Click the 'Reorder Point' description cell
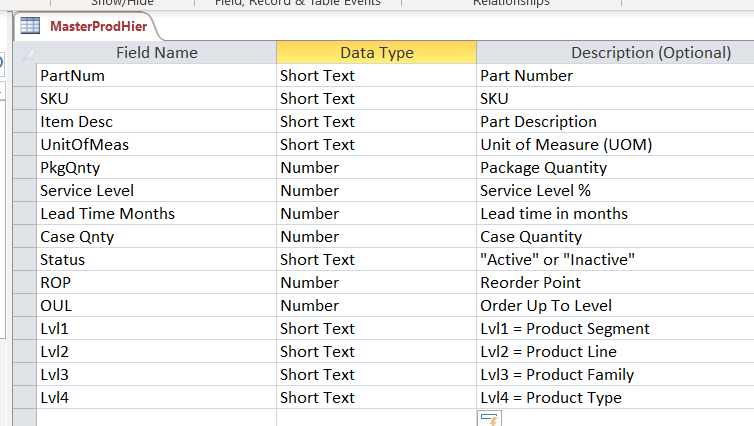 pos(616,283)
